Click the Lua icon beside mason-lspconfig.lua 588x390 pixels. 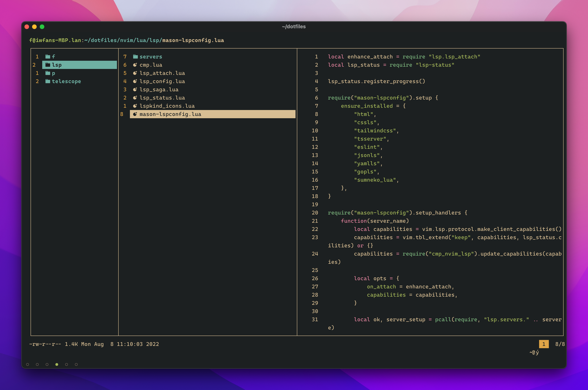pyautogui.click(x=135, y=114)
